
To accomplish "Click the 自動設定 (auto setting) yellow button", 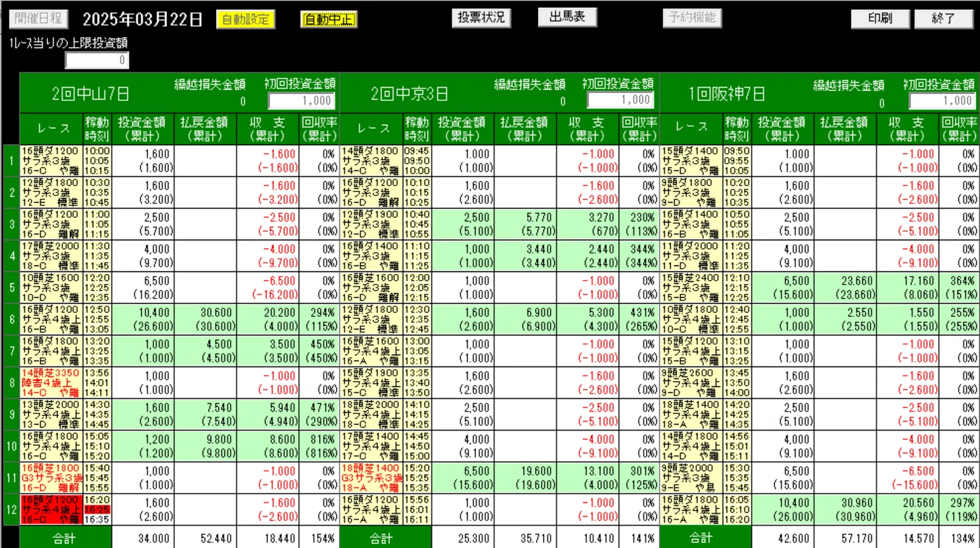I will pyautogui.click(x=245, y=20).
